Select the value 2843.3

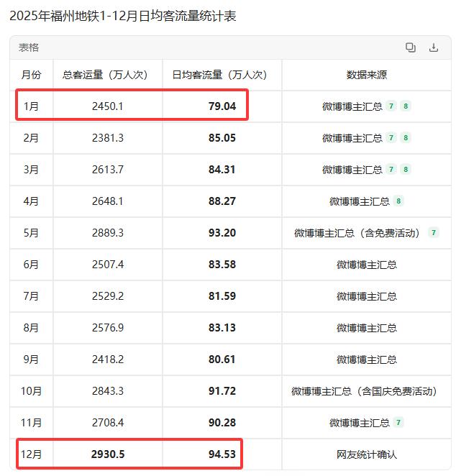click(108, 391)
